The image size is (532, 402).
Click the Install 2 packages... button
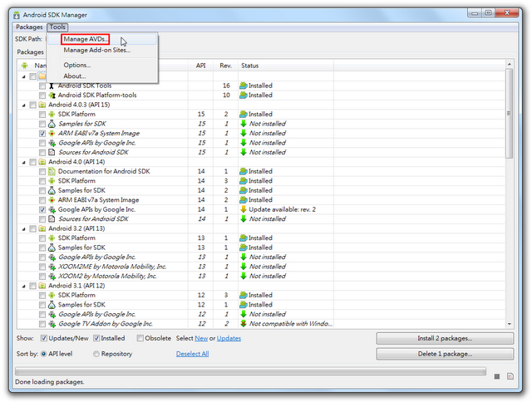tap(445, 338)
